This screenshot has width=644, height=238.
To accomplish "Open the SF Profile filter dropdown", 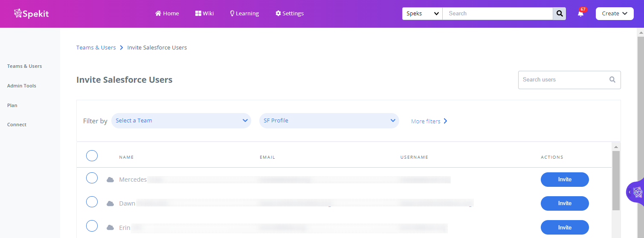I will tap(329, 121).
